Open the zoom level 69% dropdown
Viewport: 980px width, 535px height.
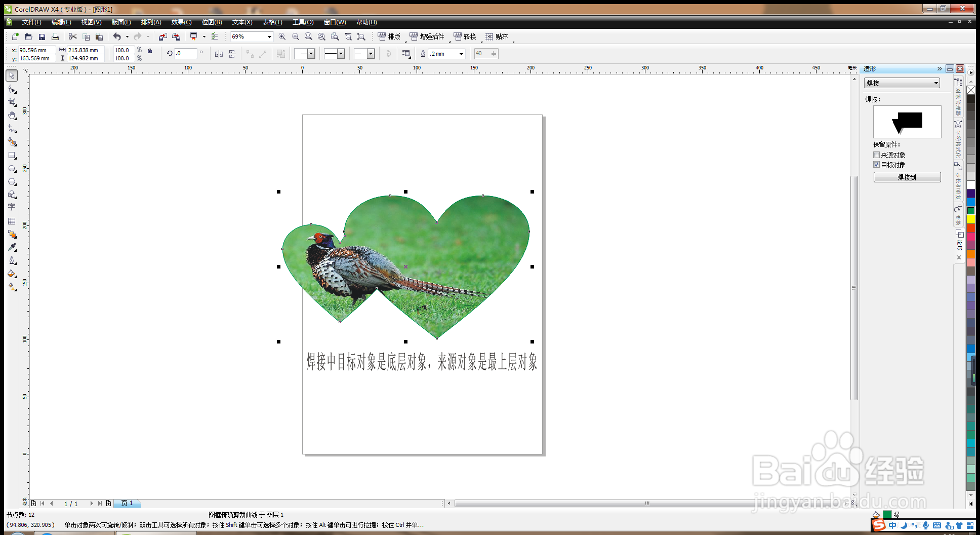(269, 36)
